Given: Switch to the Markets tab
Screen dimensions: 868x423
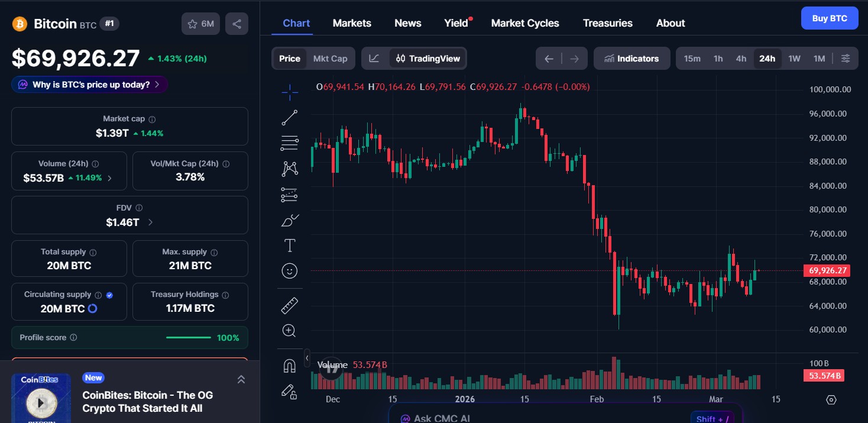Looking at the screenshot, I should tap(351, 22).
